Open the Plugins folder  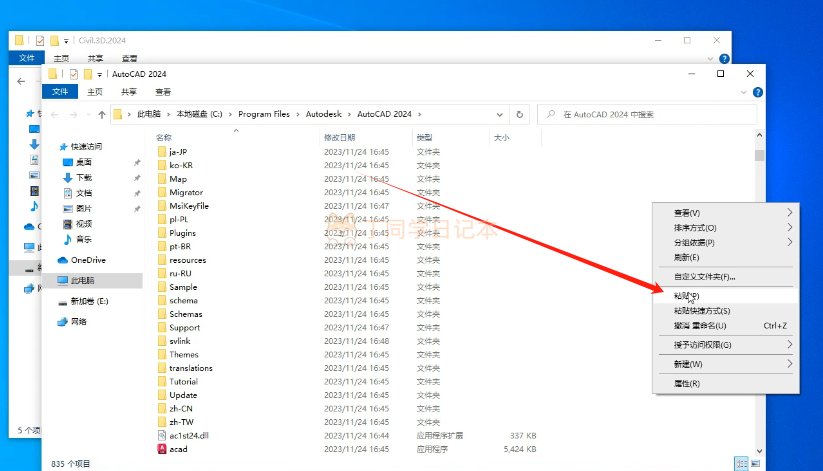[182, 233]
